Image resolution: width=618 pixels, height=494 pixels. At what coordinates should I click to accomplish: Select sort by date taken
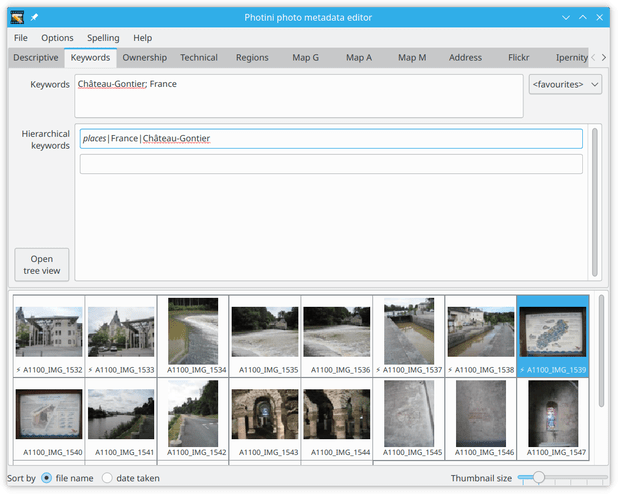131,478
